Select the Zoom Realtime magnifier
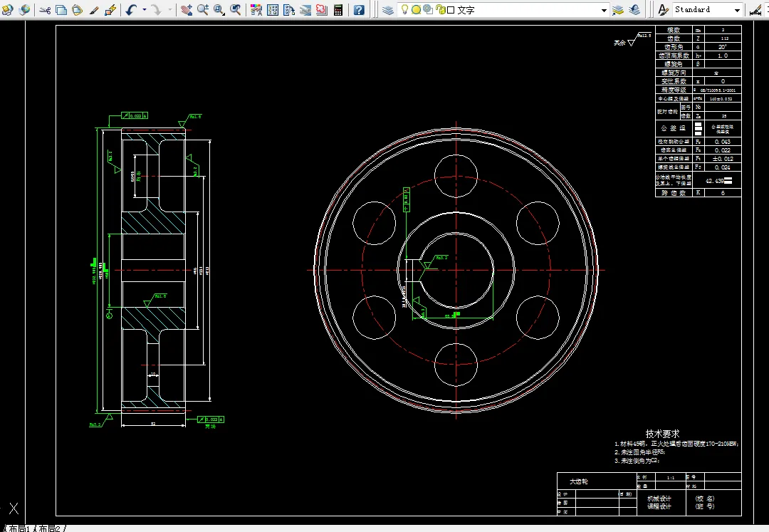Viewport: 769px width, 532px height. pos(202,10)
